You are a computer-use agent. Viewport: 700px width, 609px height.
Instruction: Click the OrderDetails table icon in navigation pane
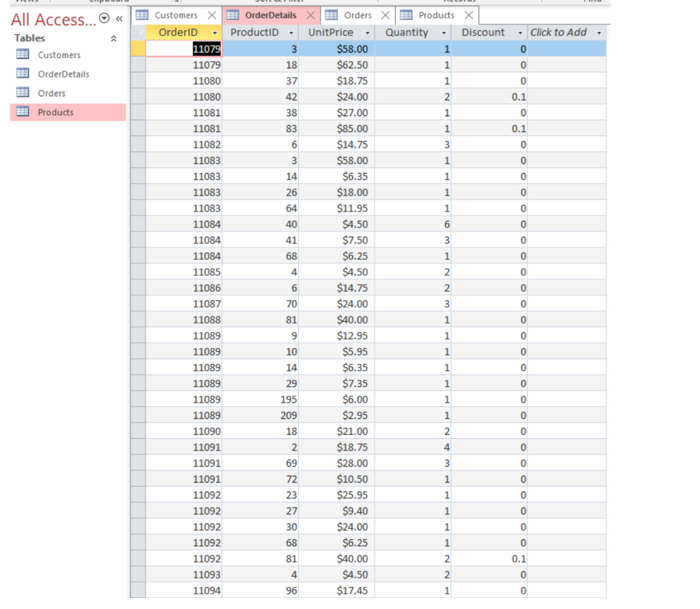click(x=23, y=73)
